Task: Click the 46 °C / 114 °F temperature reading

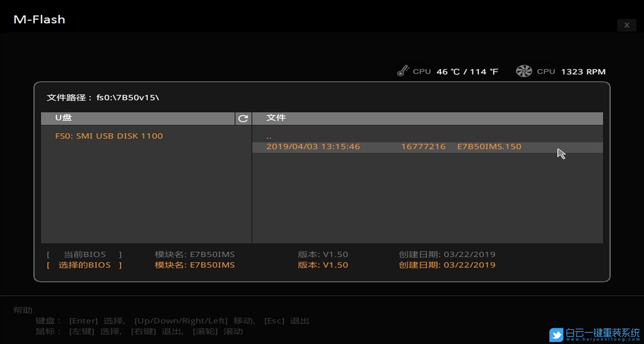Action: (467, 71)
